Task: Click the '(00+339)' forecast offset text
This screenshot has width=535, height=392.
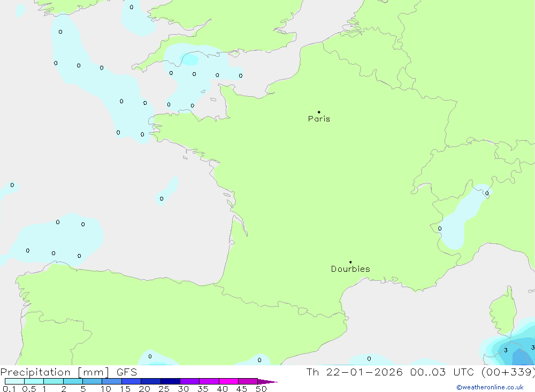Action: (x=508, y=372)
